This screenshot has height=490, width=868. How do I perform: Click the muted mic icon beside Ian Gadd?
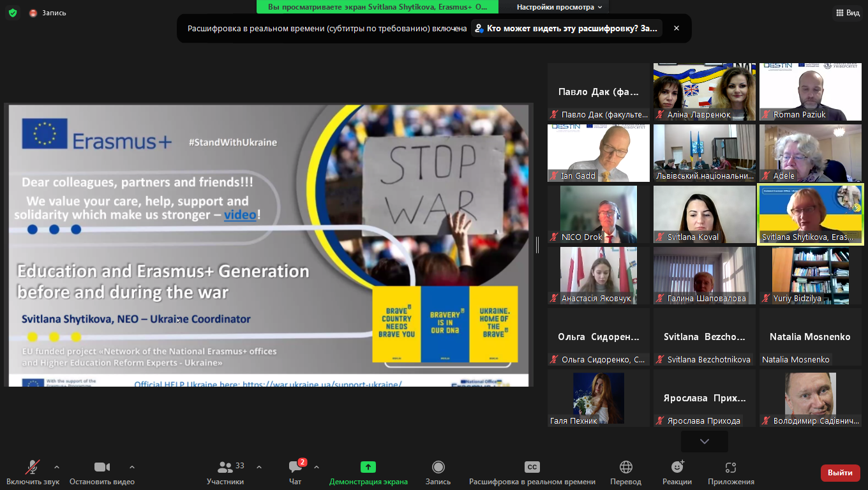tap(555, 176)
